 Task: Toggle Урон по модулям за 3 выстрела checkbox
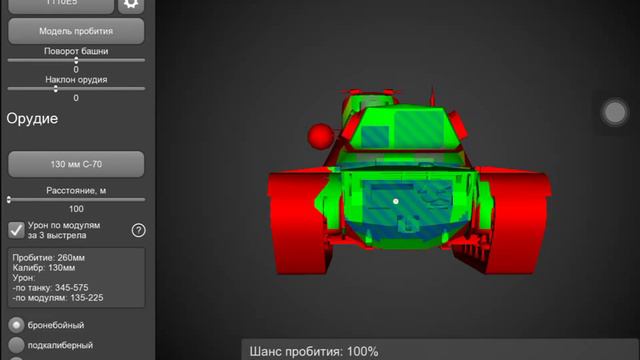coord(16,230)
